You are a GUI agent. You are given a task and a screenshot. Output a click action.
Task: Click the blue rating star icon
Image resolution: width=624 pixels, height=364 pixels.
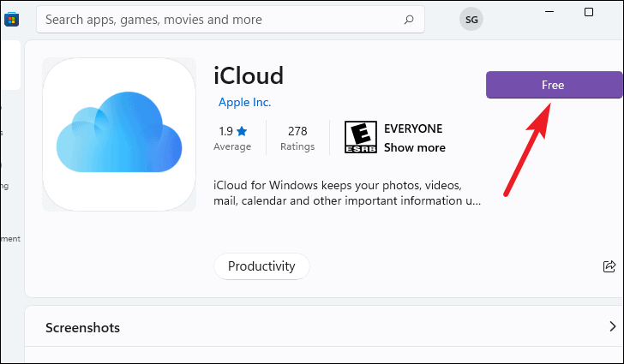(242, 131)
